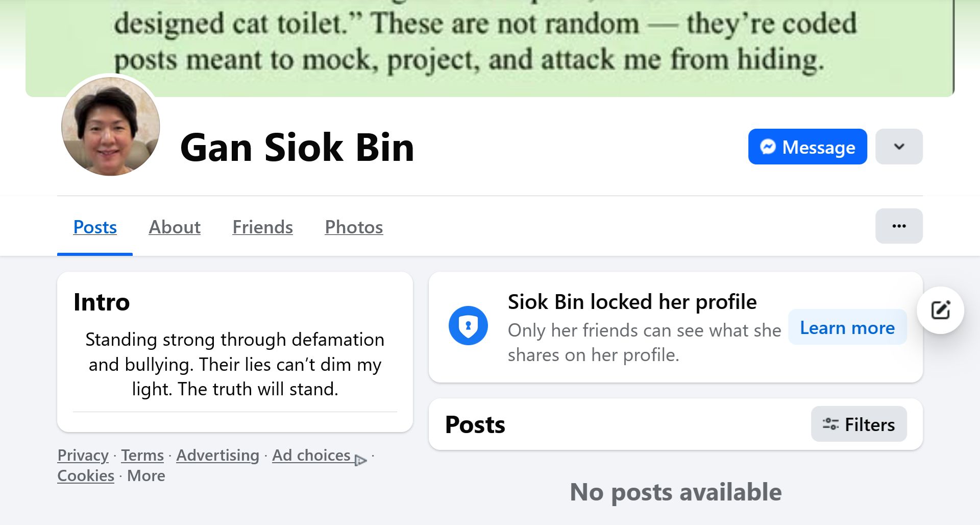
Task: Click Learn more about locked profile
Action: click(847, 327)
